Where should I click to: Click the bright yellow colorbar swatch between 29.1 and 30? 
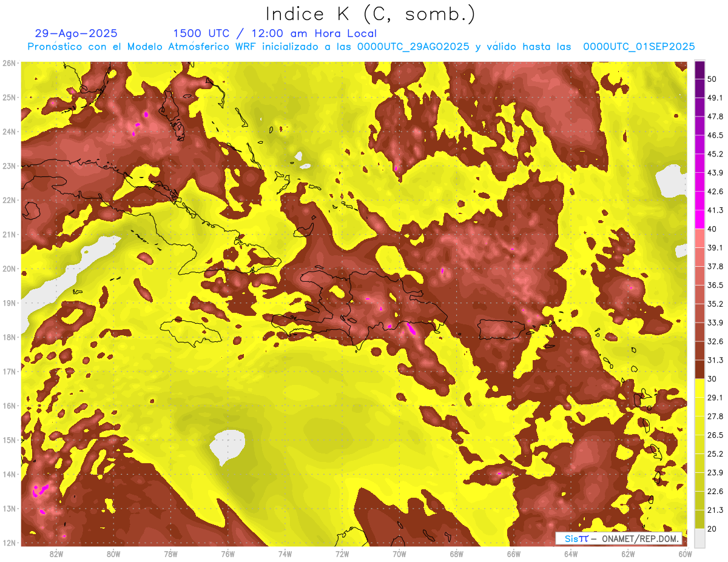699,389
